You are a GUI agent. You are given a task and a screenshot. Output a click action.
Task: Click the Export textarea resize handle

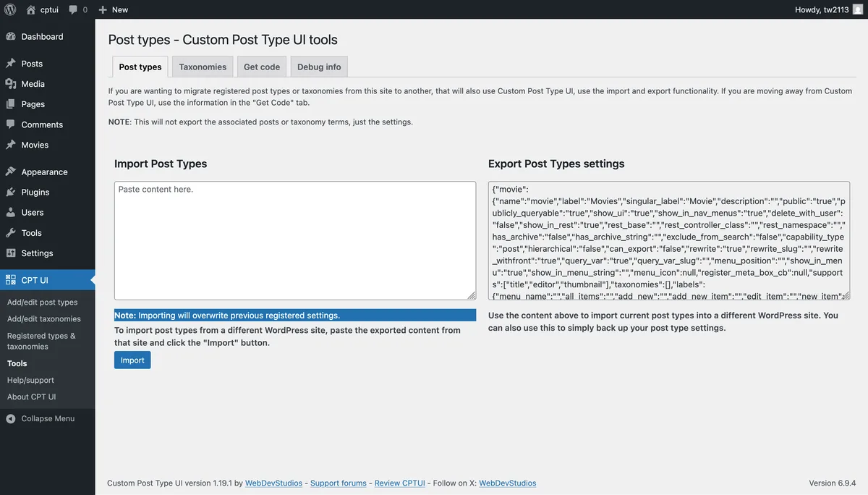(846, 295)
